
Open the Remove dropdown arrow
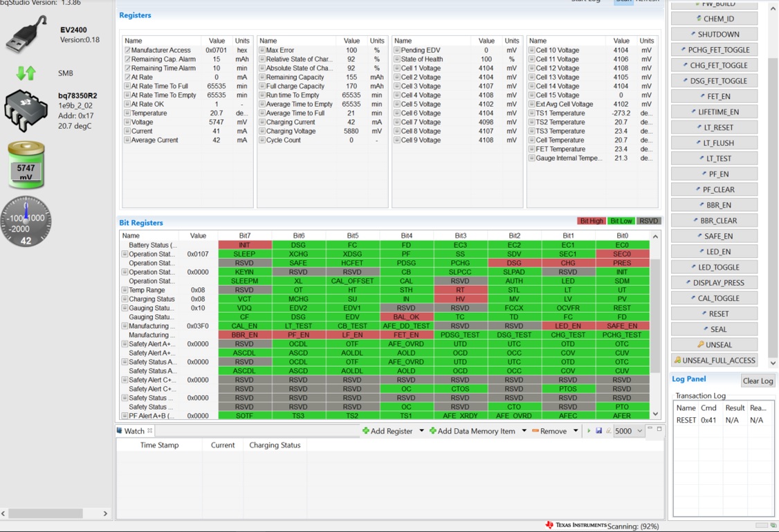click(x=576, y=431)
